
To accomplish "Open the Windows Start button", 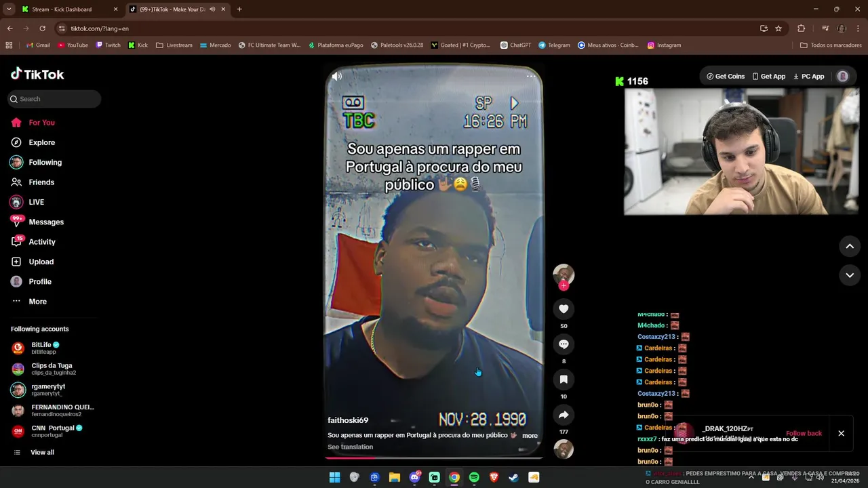I will click(334, 477).
